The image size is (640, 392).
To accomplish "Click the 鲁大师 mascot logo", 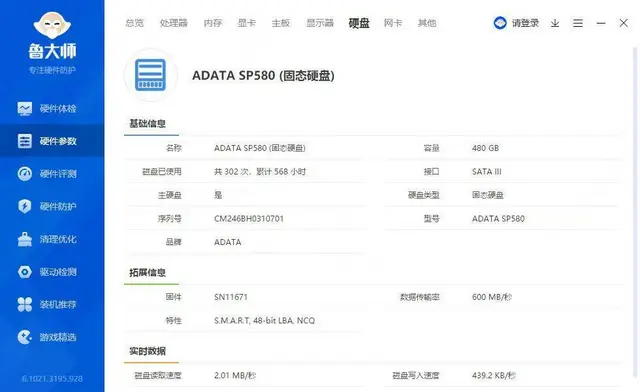I will 52,26.
